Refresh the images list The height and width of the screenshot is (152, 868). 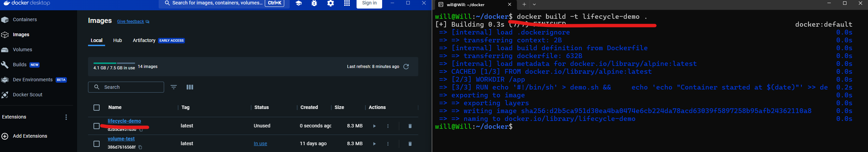tap(406, 67)
